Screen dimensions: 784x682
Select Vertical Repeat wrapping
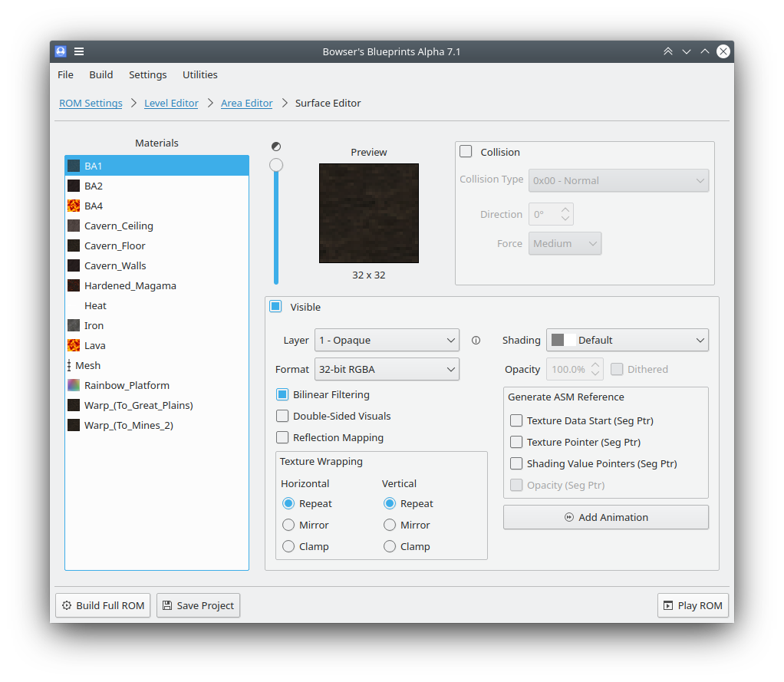[x=390, y=503]
